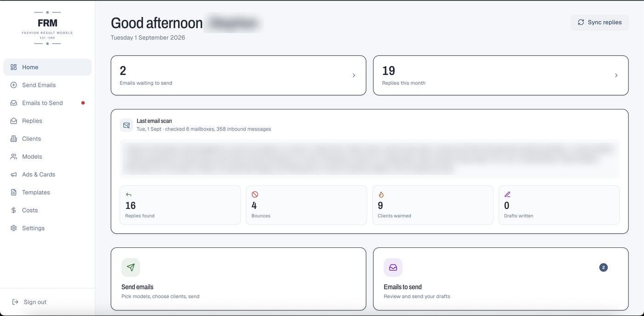Image resolution: width=644 pixels, height=316 pixels.
Task: Click the Good afternoon heading
Action: click(157, 23)
